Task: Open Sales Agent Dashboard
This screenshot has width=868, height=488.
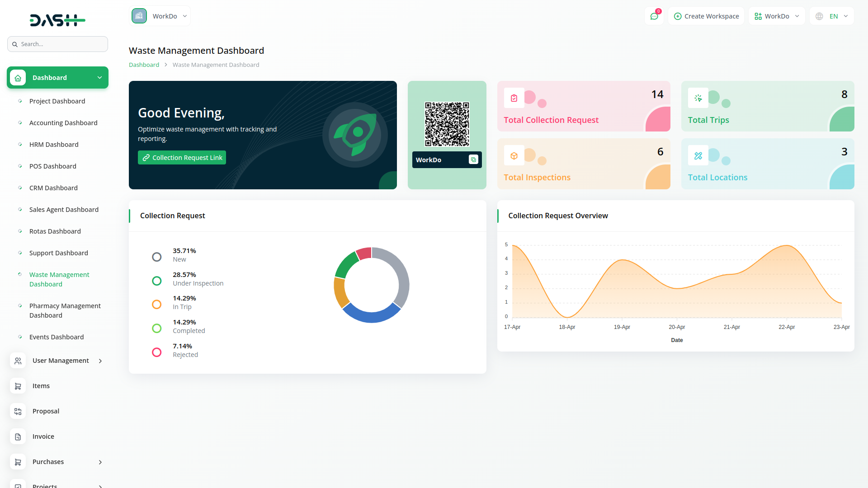Action: tap(64, 210)
